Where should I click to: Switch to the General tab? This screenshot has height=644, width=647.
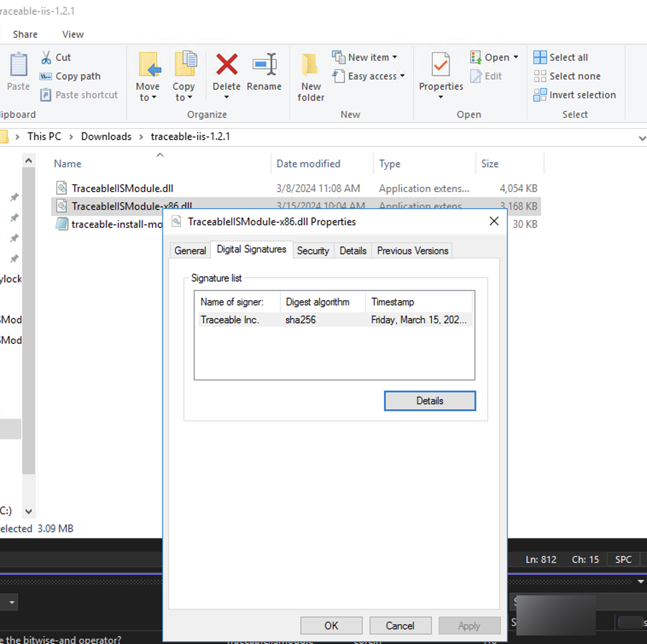click(190, 251)
